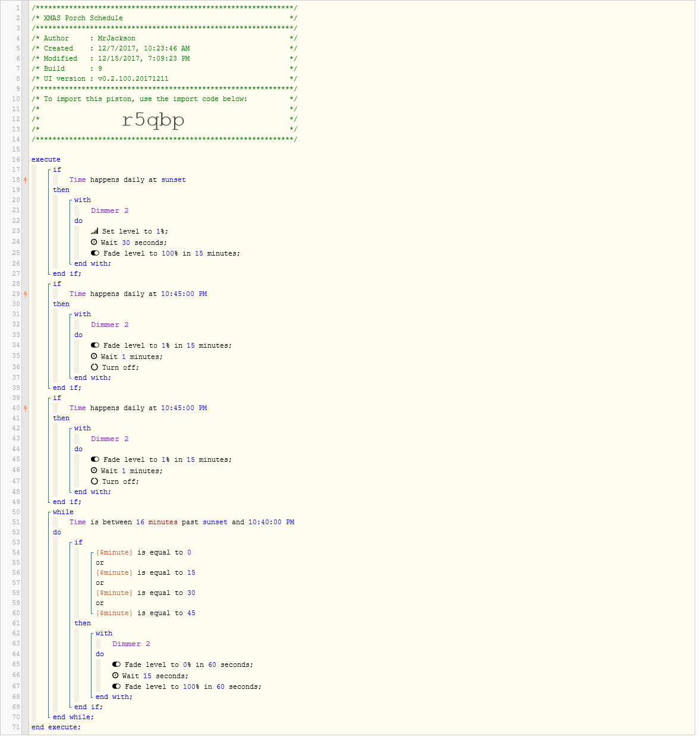
Task: Click the then keyword on line 61
Action: click(83, 623)
